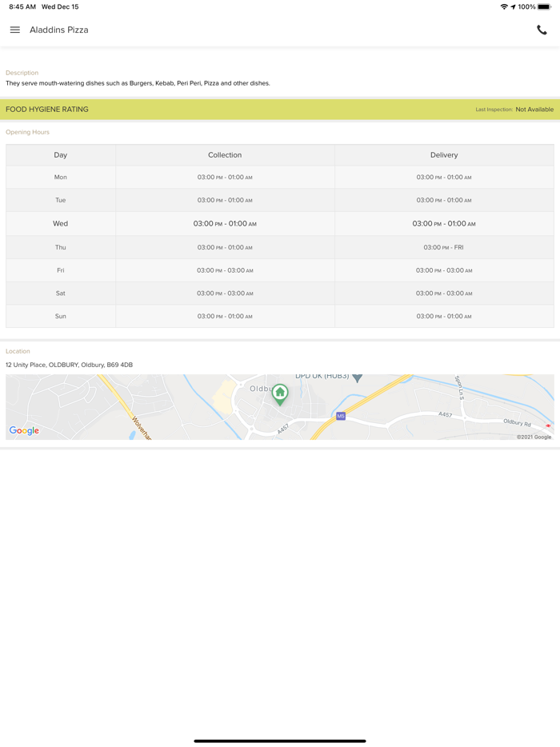Image resolution: width=560 pixels, height=747 pixels.
Task: Select the Fri row day cell
Action: pyautogui.click(x=61, y=270)
